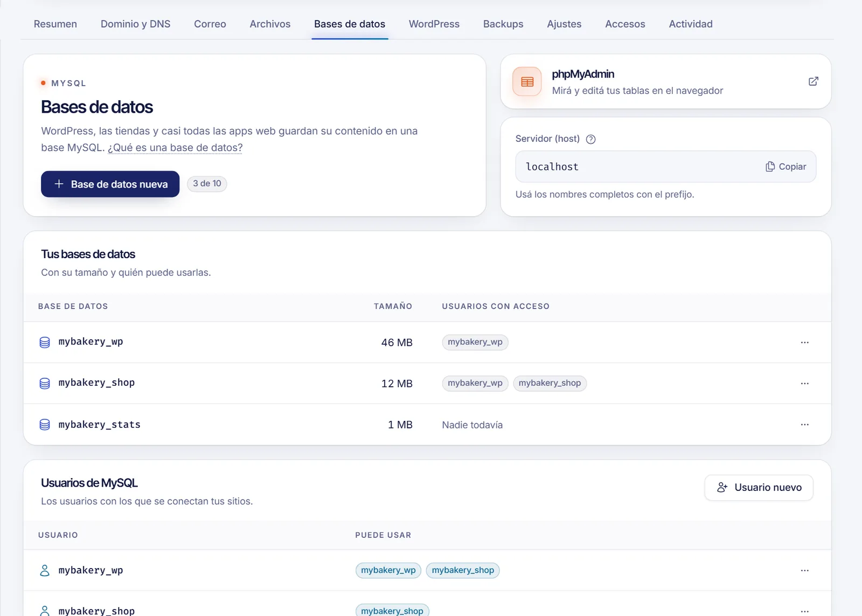Image resolution: width=862 pixels, height=616 pixels.
Task: Click the TAMAÑO column header
Action: 393,306
